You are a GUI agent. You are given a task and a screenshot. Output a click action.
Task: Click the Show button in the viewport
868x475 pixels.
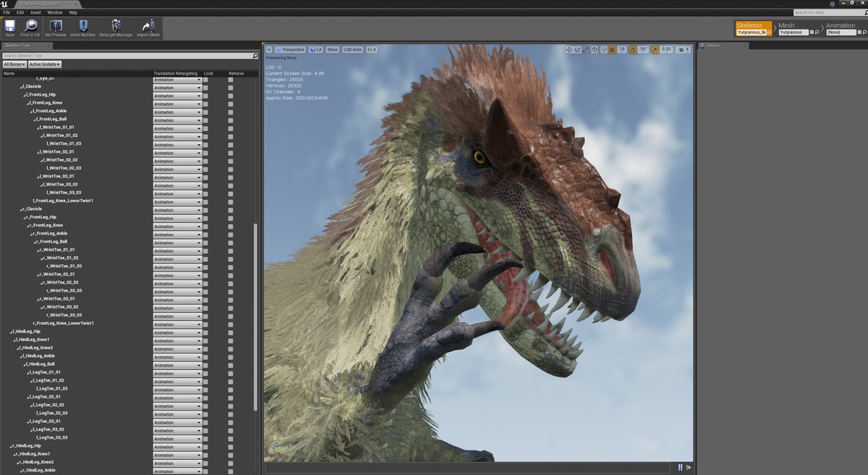click(x=332, y=49)
